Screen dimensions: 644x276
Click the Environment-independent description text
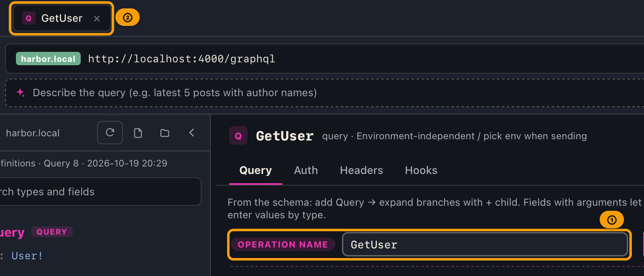[454, 136]
